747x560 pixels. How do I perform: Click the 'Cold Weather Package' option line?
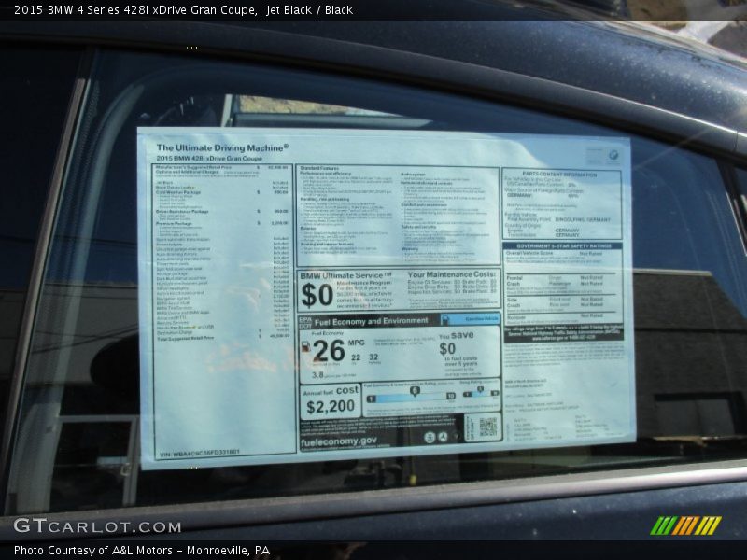(x=222, y=192)
